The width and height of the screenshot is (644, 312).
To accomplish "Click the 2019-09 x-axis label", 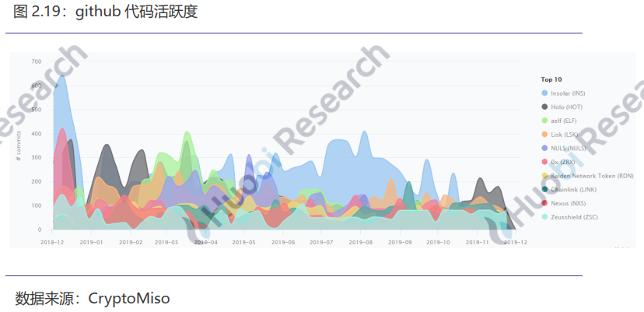I will point(400,243).
